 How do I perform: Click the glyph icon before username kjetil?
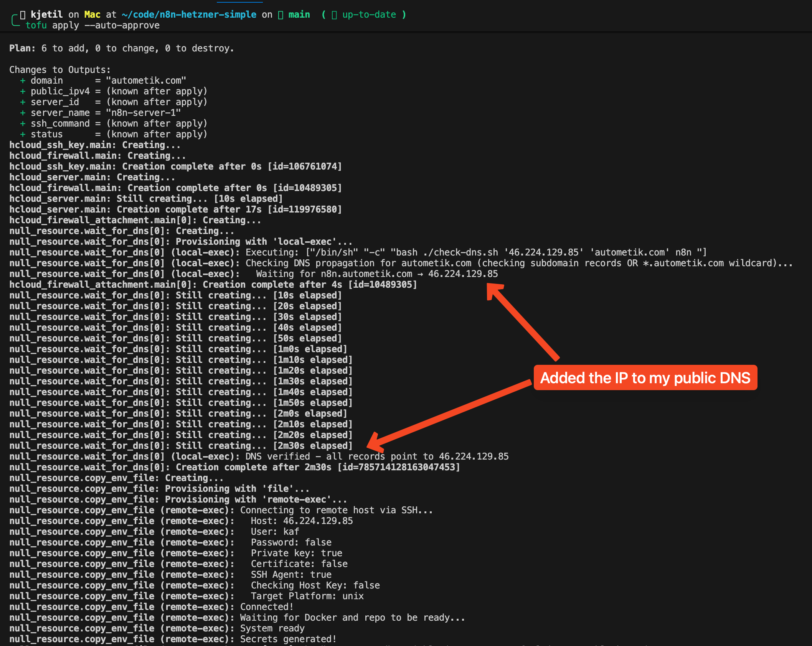click(x=23, y=15)
